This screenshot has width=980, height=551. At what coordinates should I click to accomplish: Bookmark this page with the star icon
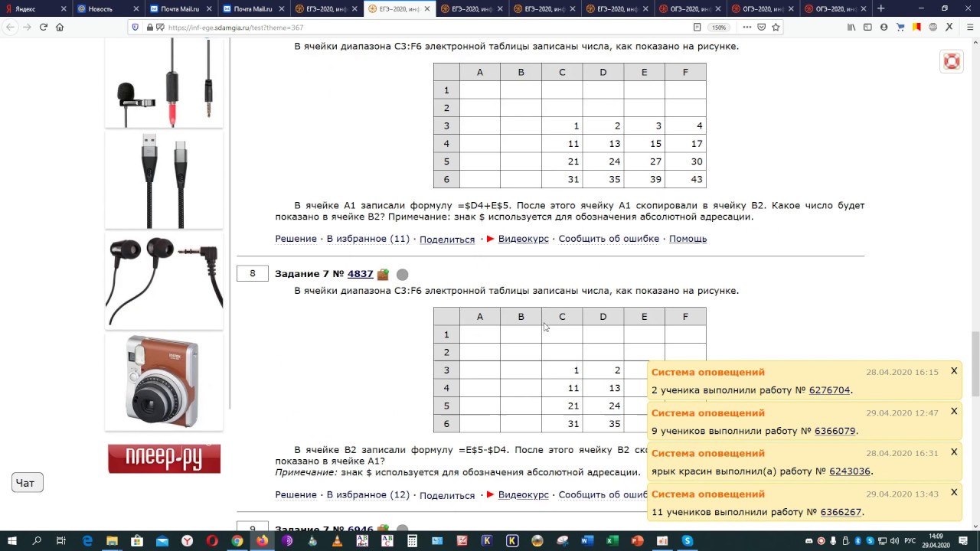pyautogui.click(x=776, y=27)
